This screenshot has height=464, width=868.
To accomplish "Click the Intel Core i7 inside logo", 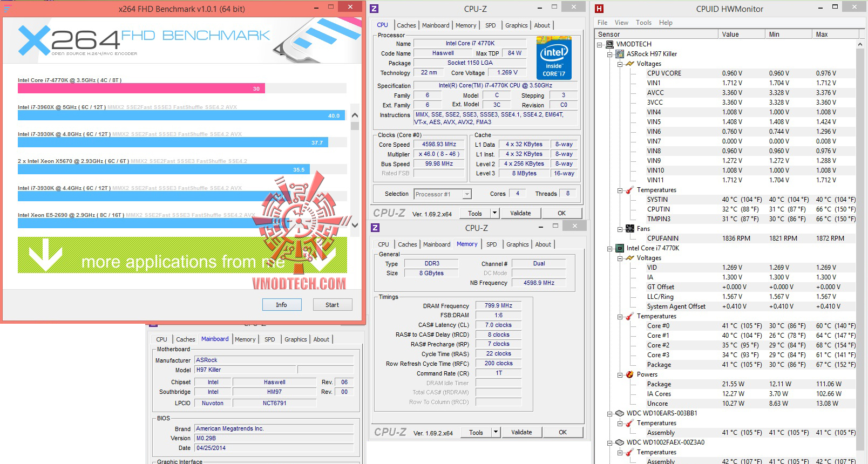I will (x=554, y=58).
